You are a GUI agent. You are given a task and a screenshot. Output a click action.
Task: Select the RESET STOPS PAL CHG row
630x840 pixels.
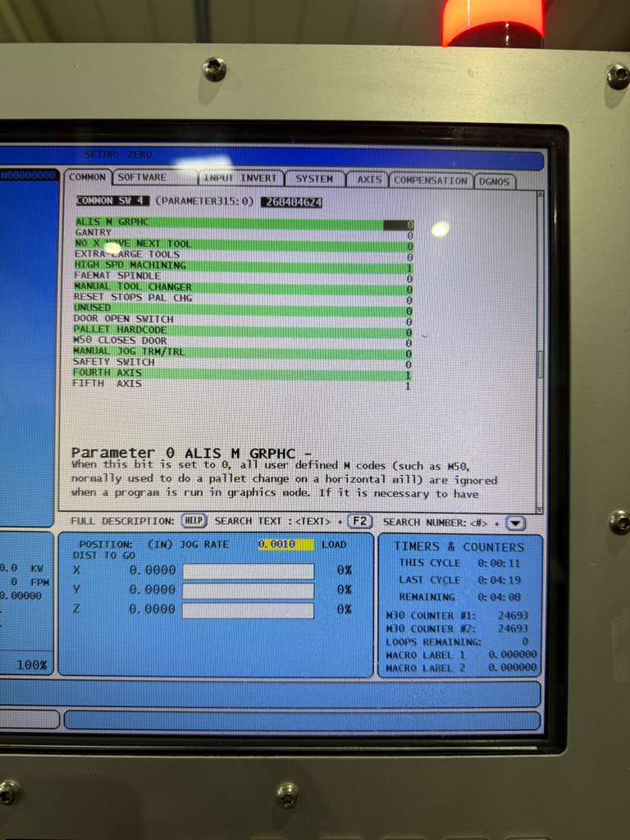(244, 299)
